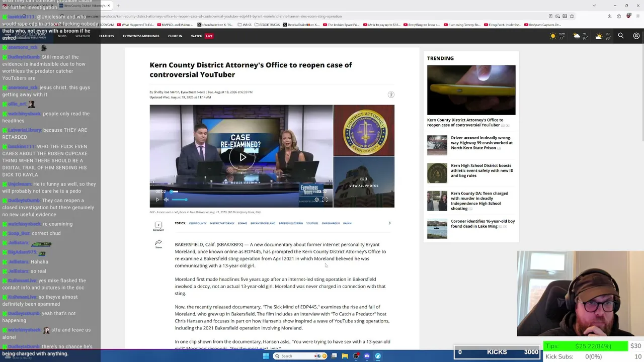Show more topics with the right chevron
Screen dimensions: 644x362
pyautogui.click(x=389, y=223)
